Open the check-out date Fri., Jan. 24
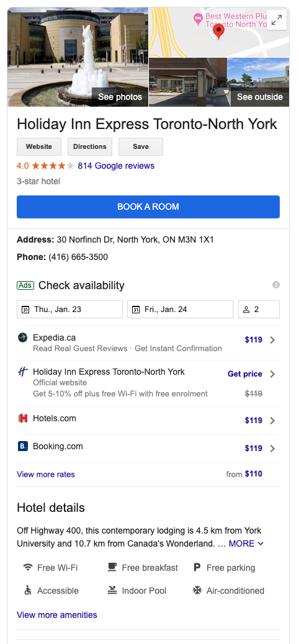The width and height of the screenshot is (299, 644). click(181, 309)
